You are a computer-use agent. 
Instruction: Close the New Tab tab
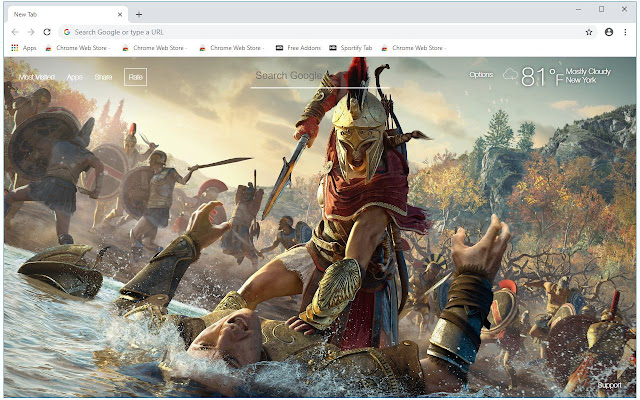[x=120, y=14]
